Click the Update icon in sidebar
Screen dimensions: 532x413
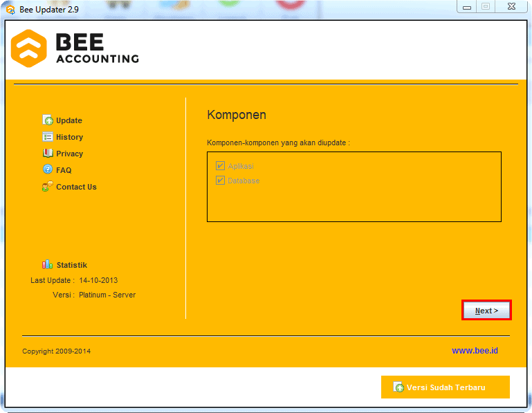coord(48,120)
